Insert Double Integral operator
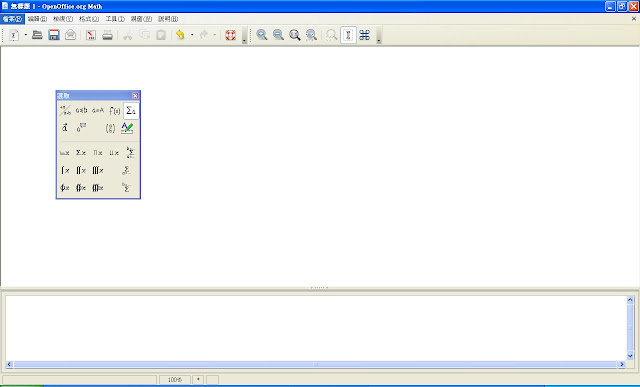This screenshot has width=640, height=387. coord(81,170)
